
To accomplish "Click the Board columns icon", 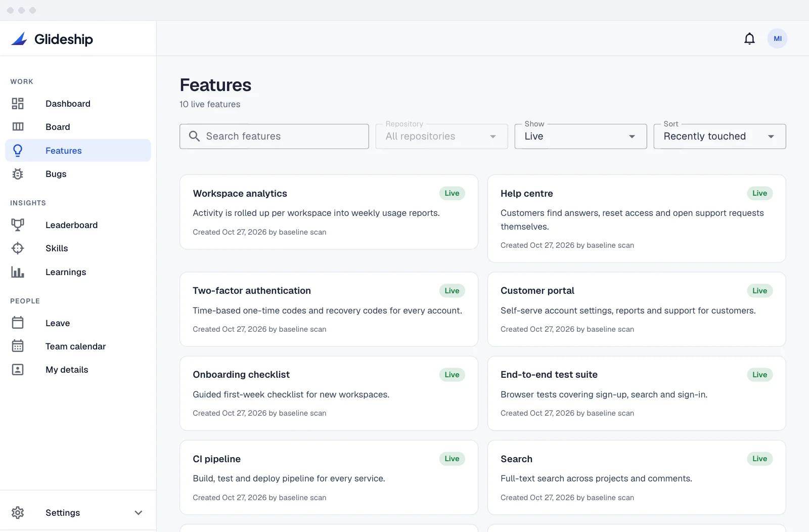I will pyautogui.click(x=18, y=127).
